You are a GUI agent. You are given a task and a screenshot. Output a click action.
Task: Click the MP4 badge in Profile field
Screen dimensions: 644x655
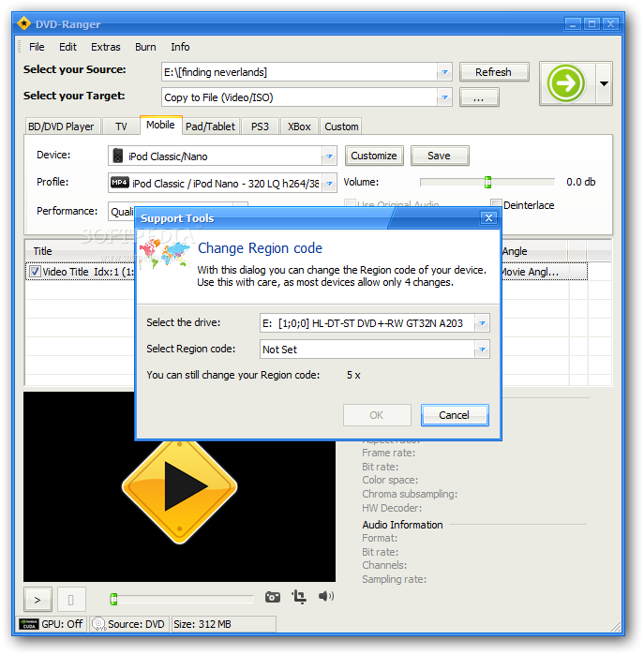click(120, 183)
